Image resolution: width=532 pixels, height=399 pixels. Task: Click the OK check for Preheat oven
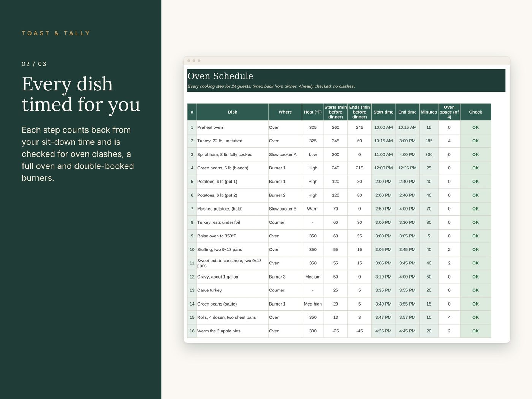point(475,128)
